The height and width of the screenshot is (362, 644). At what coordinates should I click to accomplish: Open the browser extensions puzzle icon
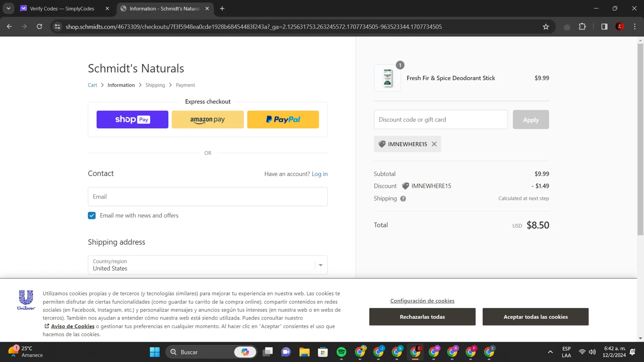pyautogui.click(x=582, y=27)
